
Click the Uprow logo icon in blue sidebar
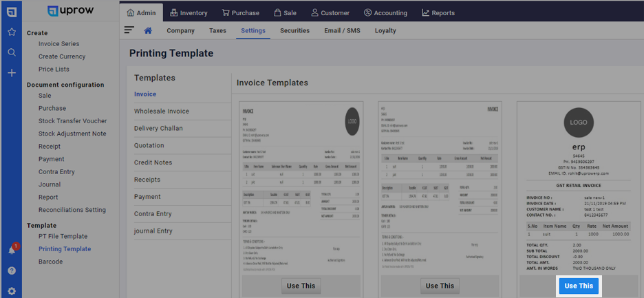coord(12,12)
